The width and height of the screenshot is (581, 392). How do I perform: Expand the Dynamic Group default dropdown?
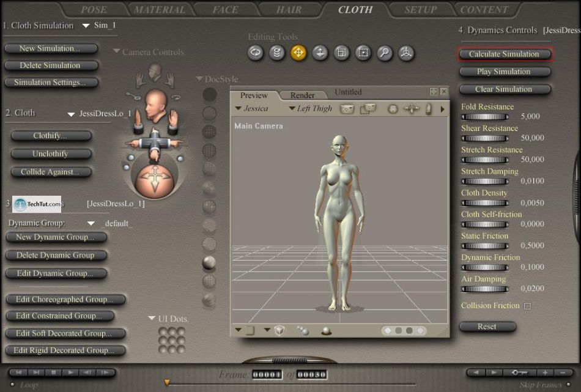pyautogui.click(x=91, y=223)
